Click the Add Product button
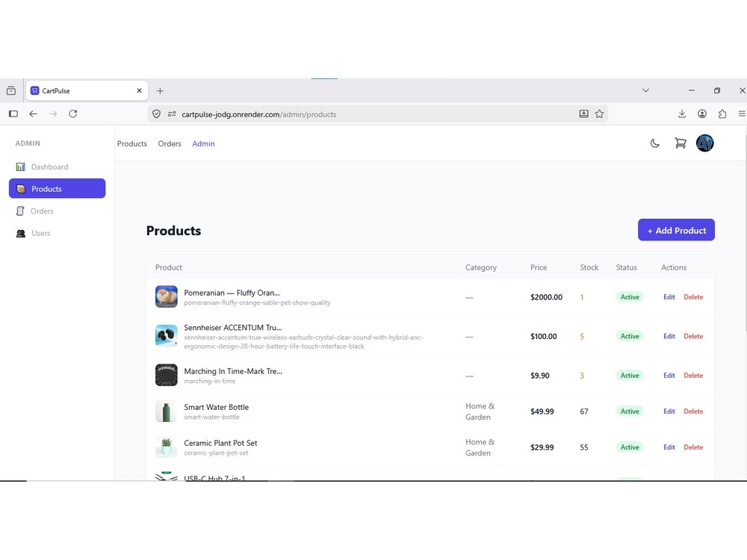 pos(676,230)
